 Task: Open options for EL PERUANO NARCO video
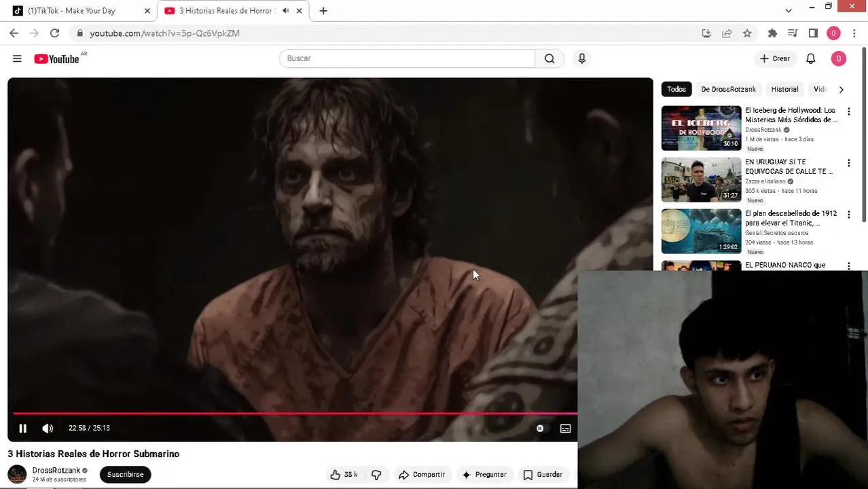click(848, 266)
